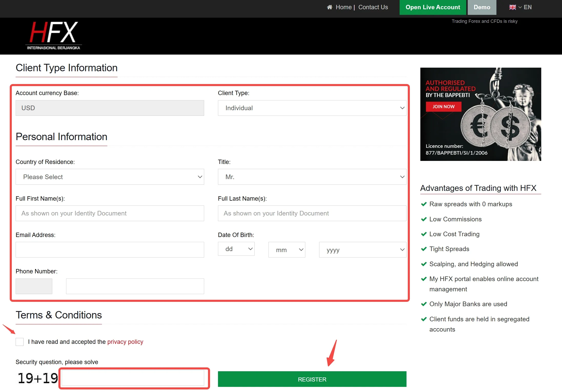Open the Title dropdown showing Mr.
The width and height of the screenshot is (562, 392).
[x=312, y=177]
